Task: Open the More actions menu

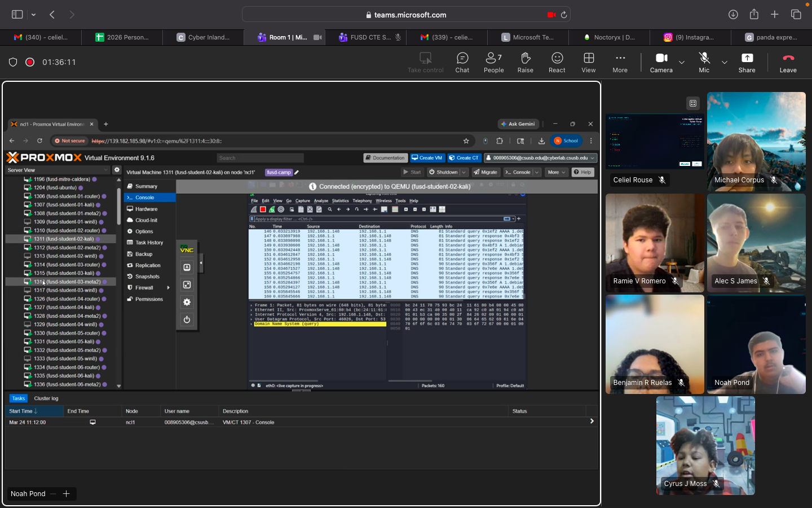Action: pyautogui.click(x=620, y=62)
